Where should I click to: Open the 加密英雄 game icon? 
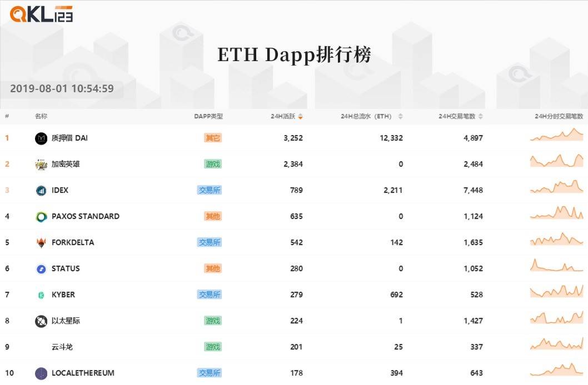point(41,164)
